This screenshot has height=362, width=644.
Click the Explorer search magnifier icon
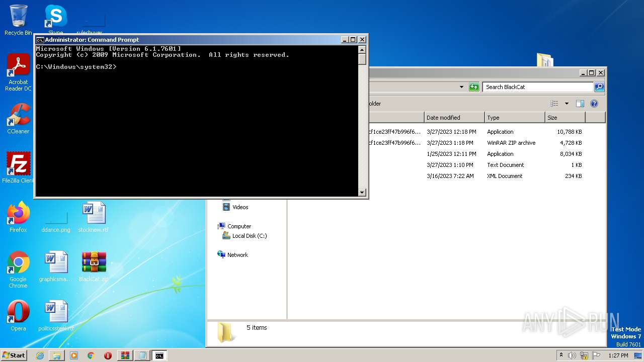[599, 87]
